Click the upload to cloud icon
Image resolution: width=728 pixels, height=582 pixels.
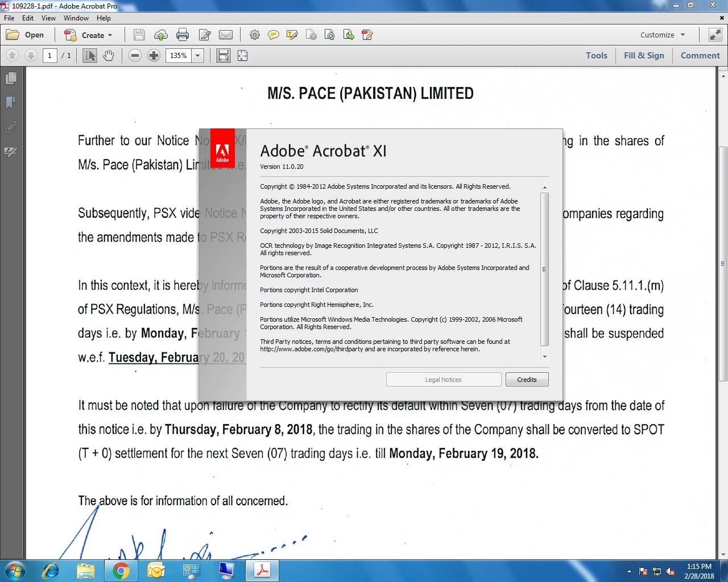(x=161, y=35)
